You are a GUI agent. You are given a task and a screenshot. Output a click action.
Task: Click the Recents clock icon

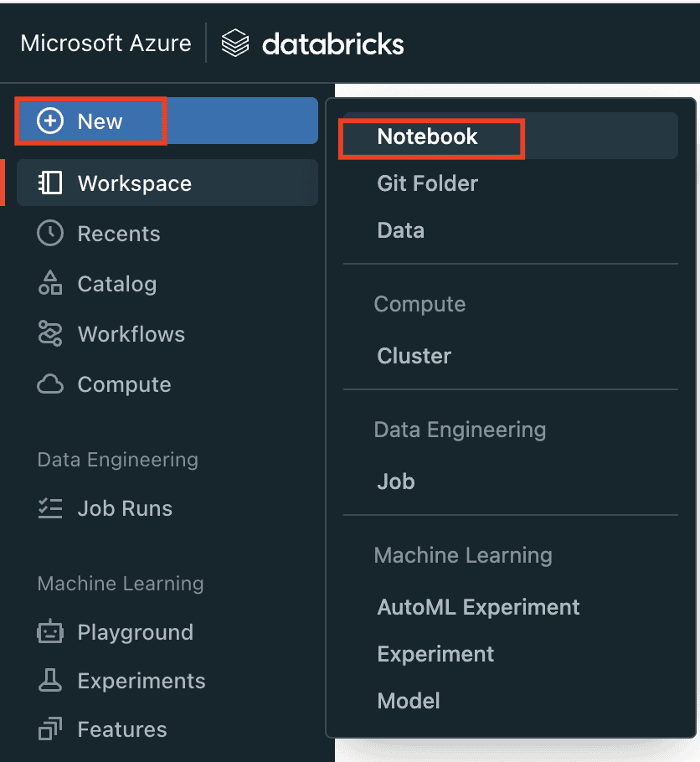click(x=50, y=234)
